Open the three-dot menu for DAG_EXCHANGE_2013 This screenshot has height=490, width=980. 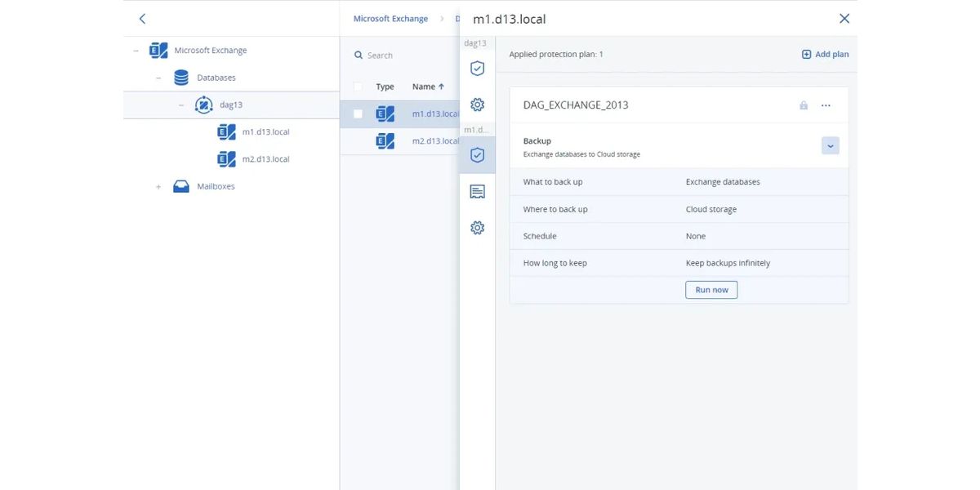(x=826, y=105)
